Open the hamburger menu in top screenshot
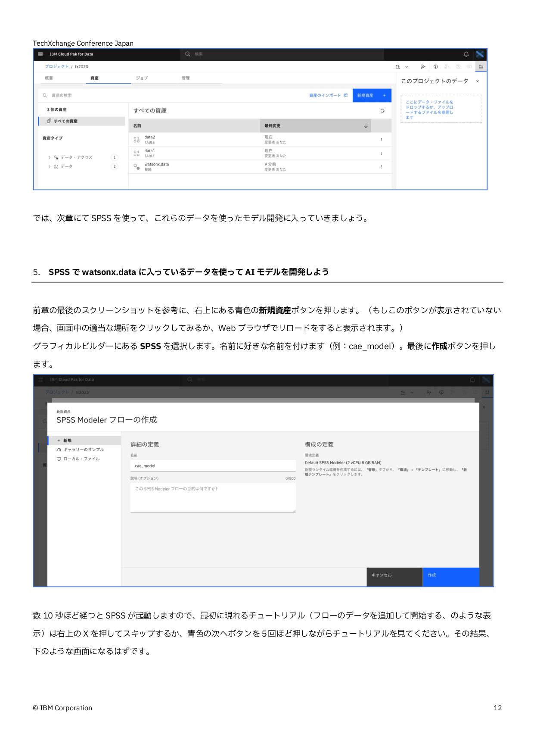534x756 pixels. [x=40, y=54]
